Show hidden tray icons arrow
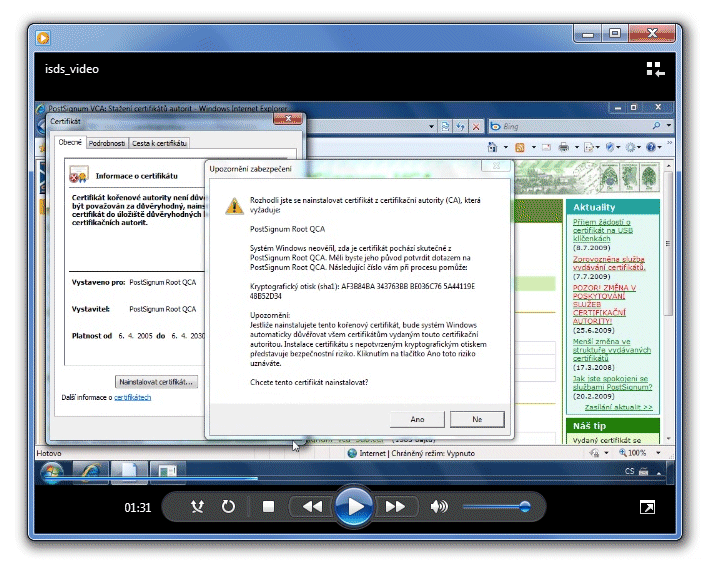Viewport: 709px width, 573px height. pyautogui.click(x=659, y=473)
